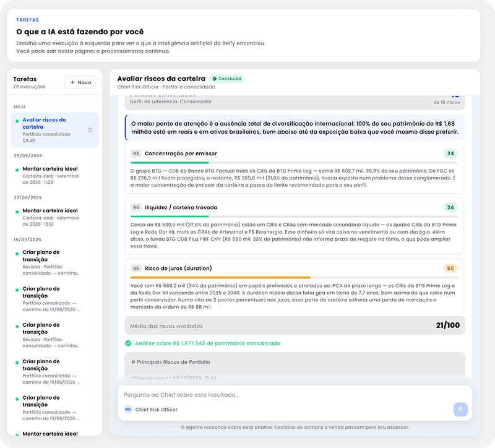Click Análise sobre R$ 1.677.543 text

[x=207, y=343]
